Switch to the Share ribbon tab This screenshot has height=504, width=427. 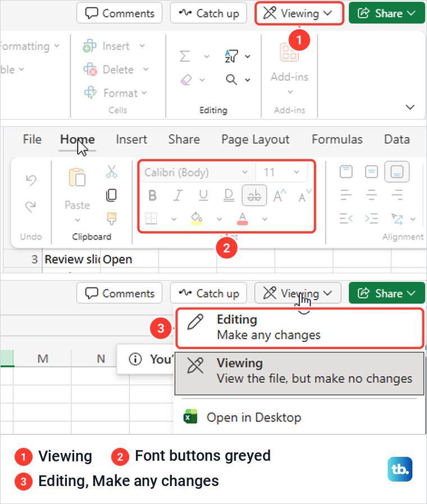click(x=184, y=139)
